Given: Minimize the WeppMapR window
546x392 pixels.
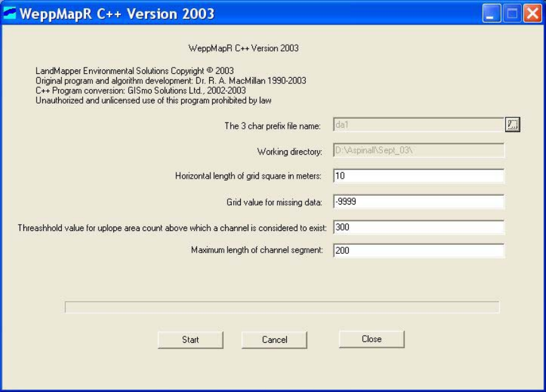Looking at the screenshot, I should click(491, 13).
